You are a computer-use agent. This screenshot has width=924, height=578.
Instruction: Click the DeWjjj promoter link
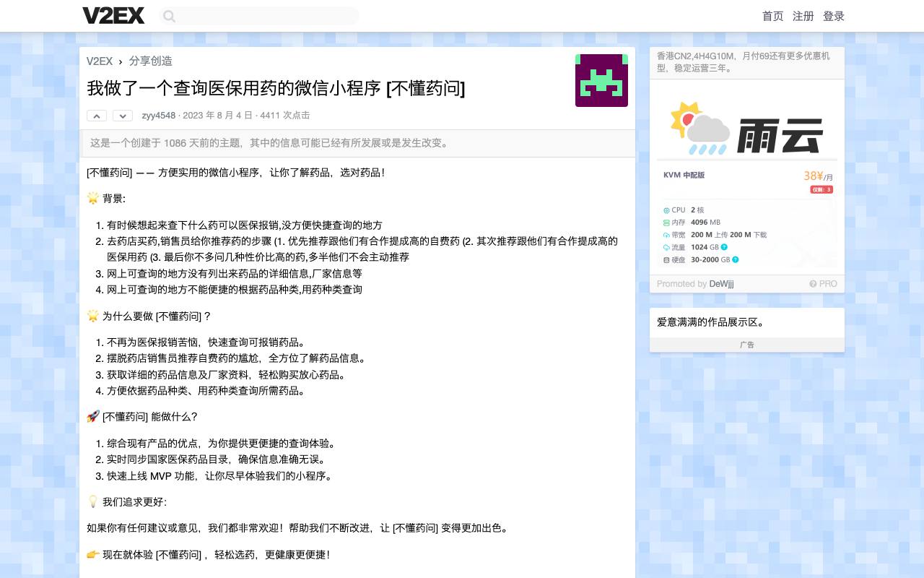[722, 284]
